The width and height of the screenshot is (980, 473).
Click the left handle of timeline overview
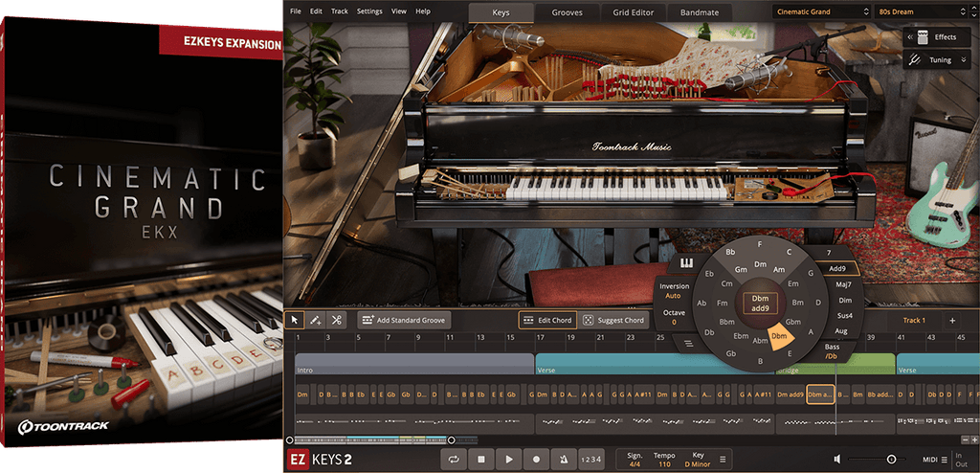[289, 439]
